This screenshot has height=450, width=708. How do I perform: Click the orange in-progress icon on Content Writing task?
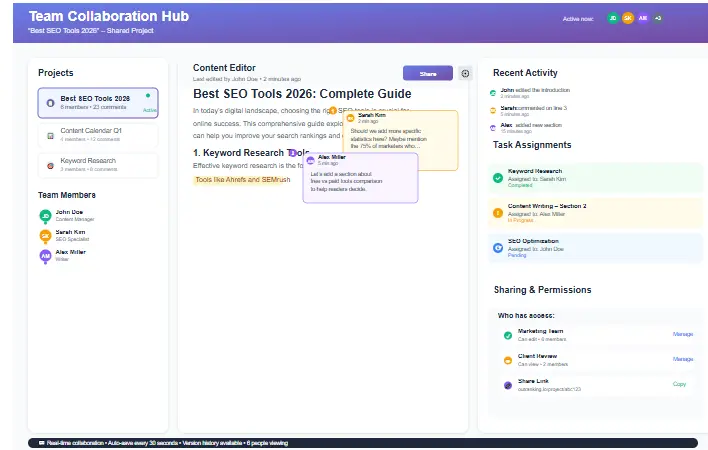[x=498, y=213]
